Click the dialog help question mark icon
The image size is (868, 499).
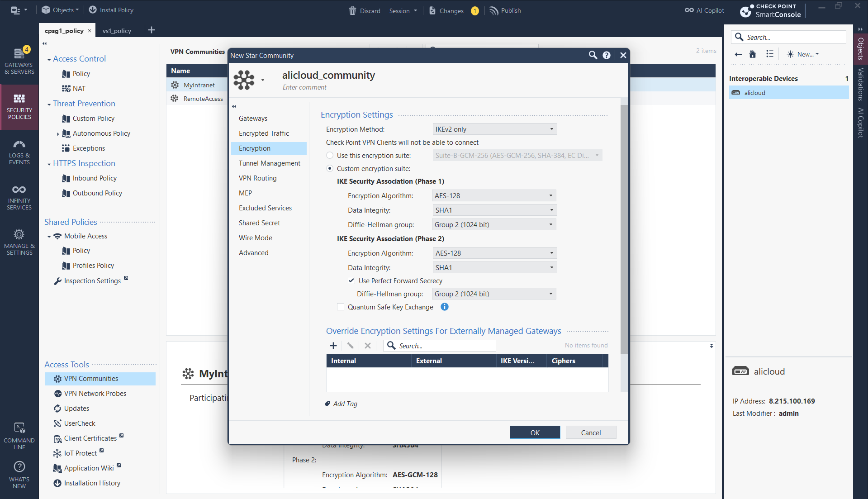pyautogui.click(x=607, y=55)
